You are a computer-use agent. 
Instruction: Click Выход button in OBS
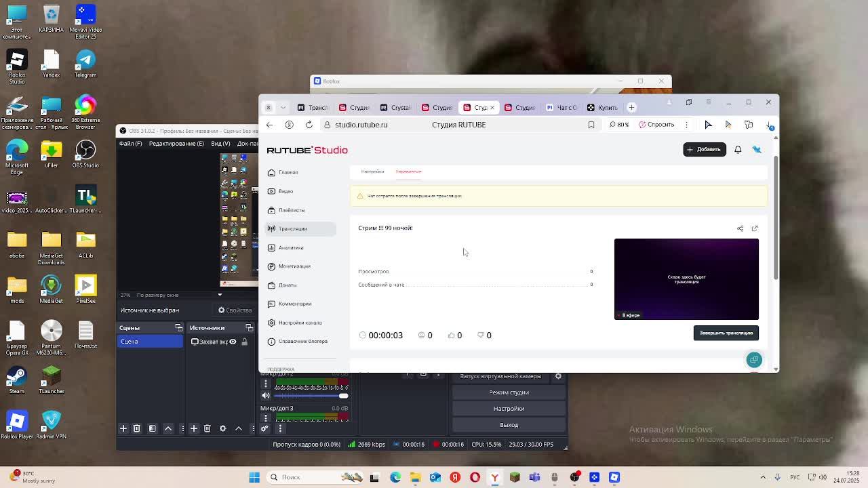click(509, 425)
